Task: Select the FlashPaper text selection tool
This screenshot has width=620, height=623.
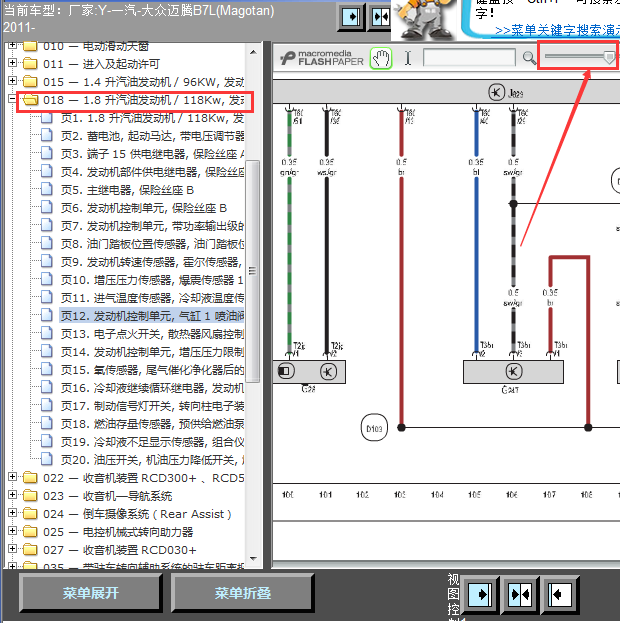Action: coord(408,58)
